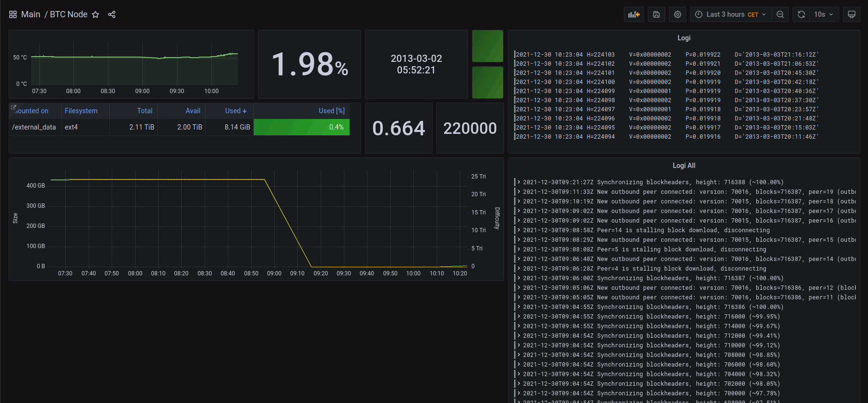This screenshot has width=868, height=403.
Task: Open the Logi All panel title menu
Action: (x=683, y=166)
